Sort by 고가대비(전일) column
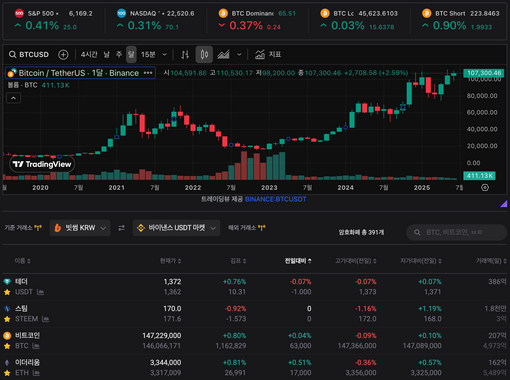This screenshot has height=380, width=510. pyautogui.click(x=356, y=261)
